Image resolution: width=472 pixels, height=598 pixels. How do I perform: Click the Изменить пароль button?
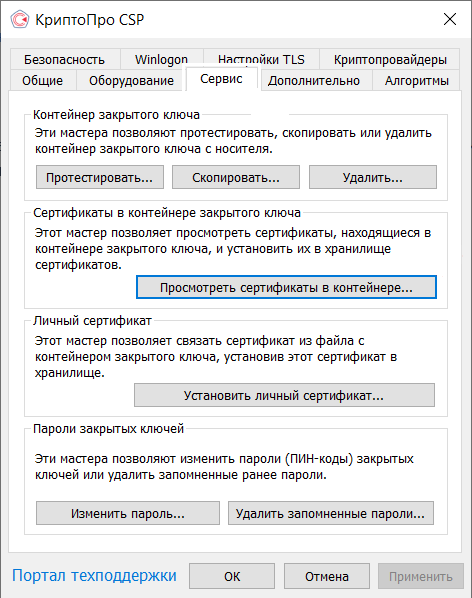pos(128,513)
